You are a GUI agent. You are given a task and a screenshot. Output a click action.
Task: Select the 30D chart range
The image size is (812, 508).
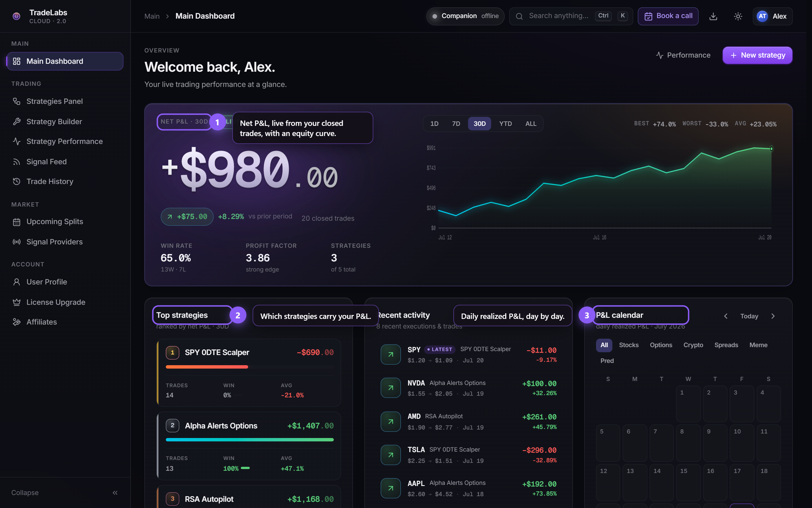(x=480, y=124)
